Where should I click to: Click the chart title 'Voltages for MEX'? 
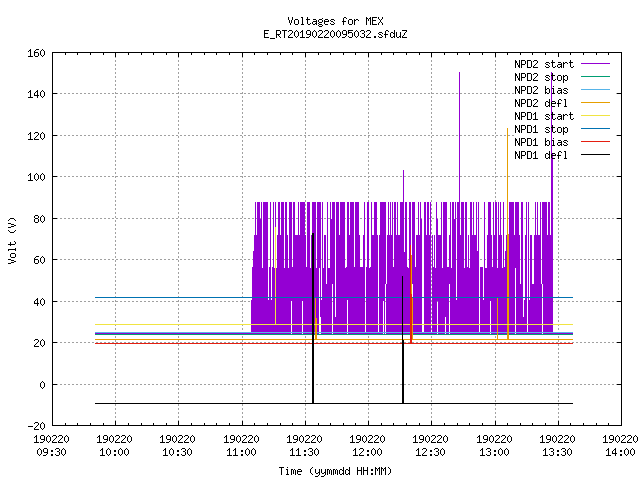click(335, 21)
